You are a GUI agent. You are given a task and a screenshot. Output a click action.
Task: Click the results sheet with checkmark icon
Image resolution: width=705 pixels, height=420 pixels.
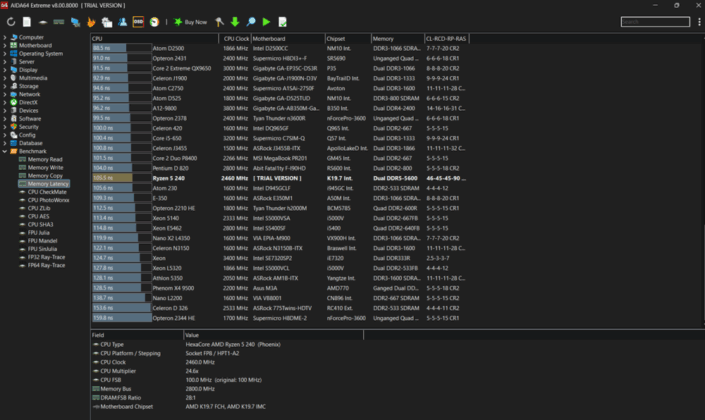[x=282, y=22]
